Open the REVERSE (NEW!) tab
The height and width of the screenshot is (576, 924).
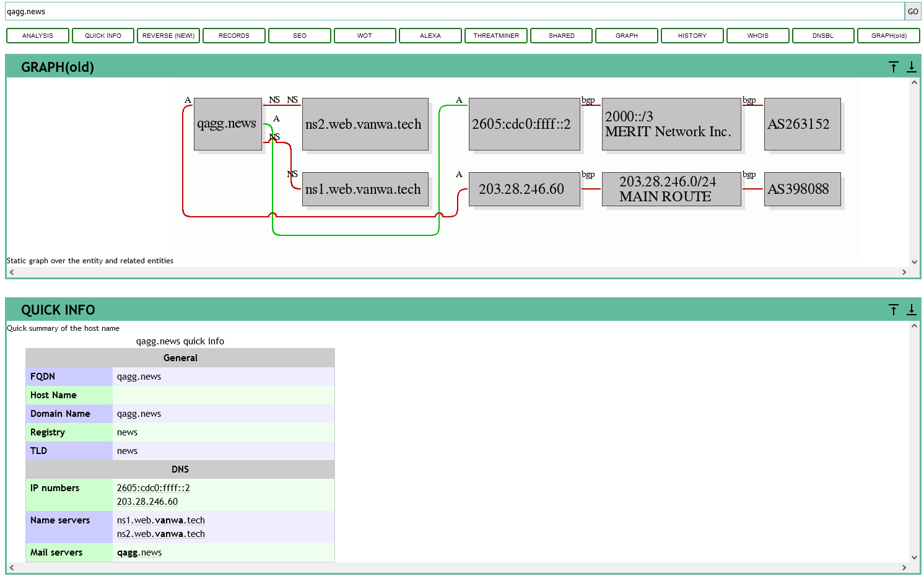pyautogui.click(x=168, y=35)
